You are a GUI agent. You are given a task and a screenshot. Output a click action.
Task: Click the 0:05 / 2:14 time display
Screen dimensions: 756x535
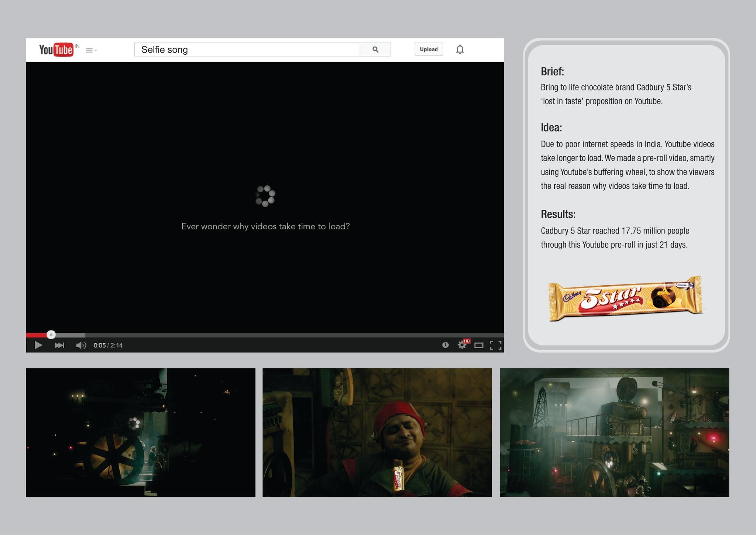108,345
